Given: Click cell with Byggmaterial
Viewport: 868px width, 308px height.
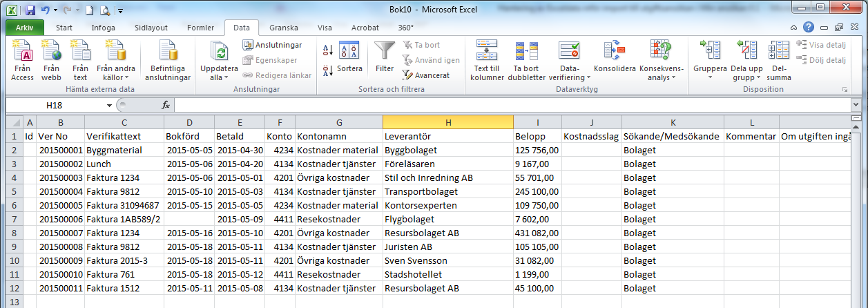Looking at the screenshot, I should [x=124, y=150].
